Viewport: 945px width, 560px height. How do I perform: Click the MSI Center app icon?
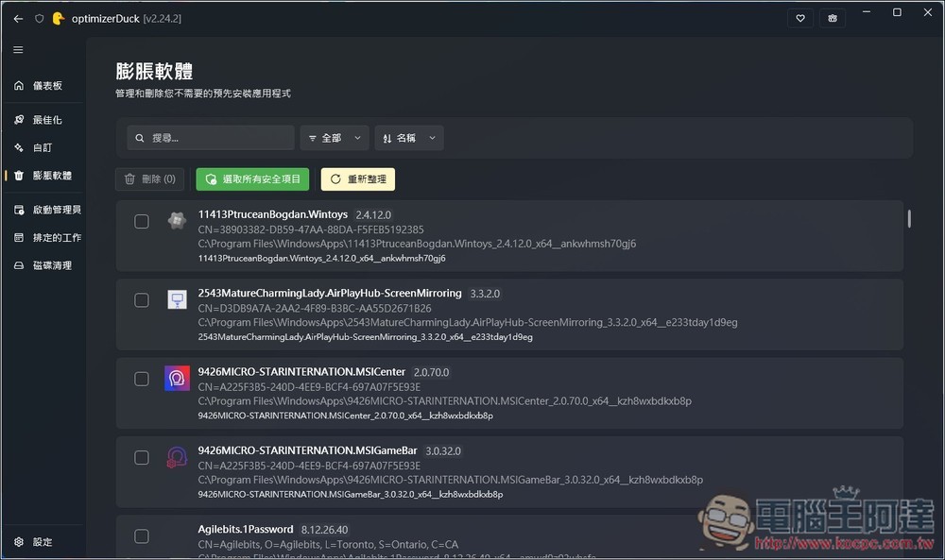178,378
